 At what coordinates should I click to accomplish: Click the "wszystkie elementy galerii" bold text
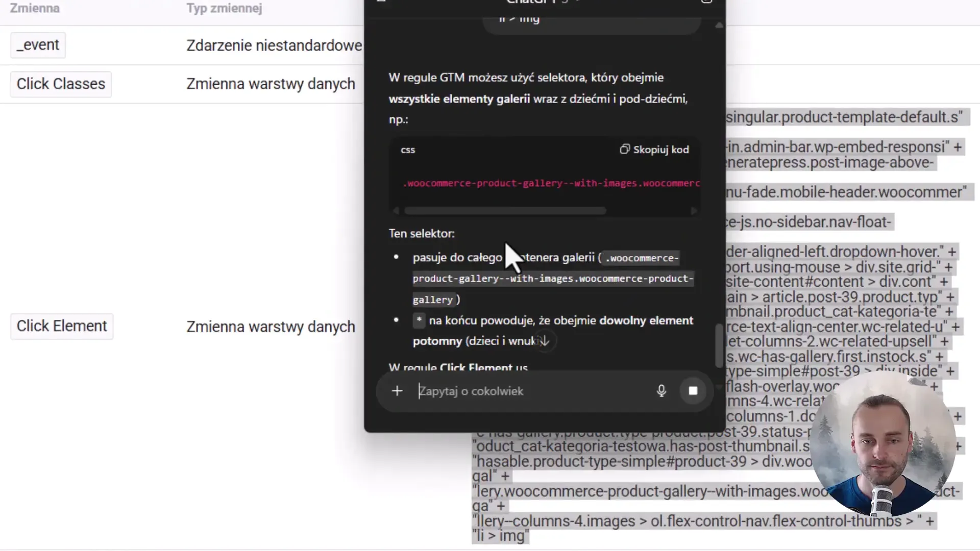[x=459, y=99]
